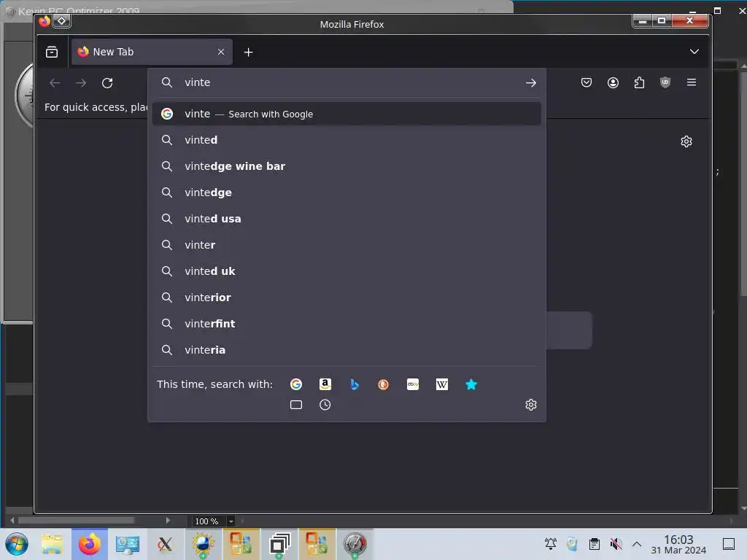
Task: Click the keep-above diamond icon in title bar
Action: click(x=61, y=21)
